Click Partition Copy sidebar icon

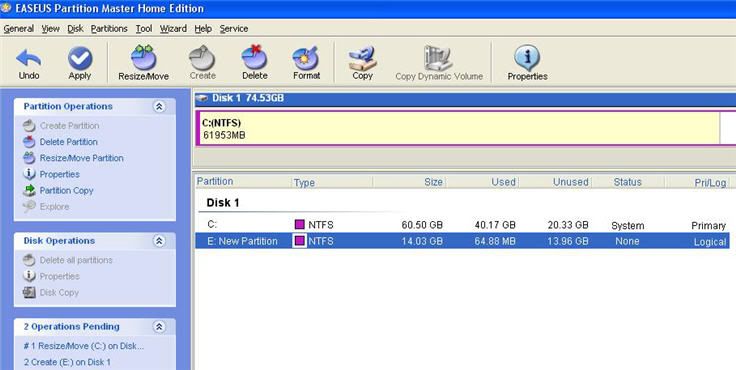pos(29,190)
